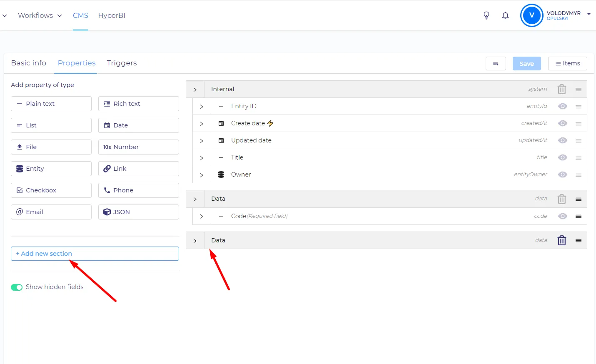The width and height of the screenshot is (596, 364).
Task: Open the Triggers tab
Action: 122,63
